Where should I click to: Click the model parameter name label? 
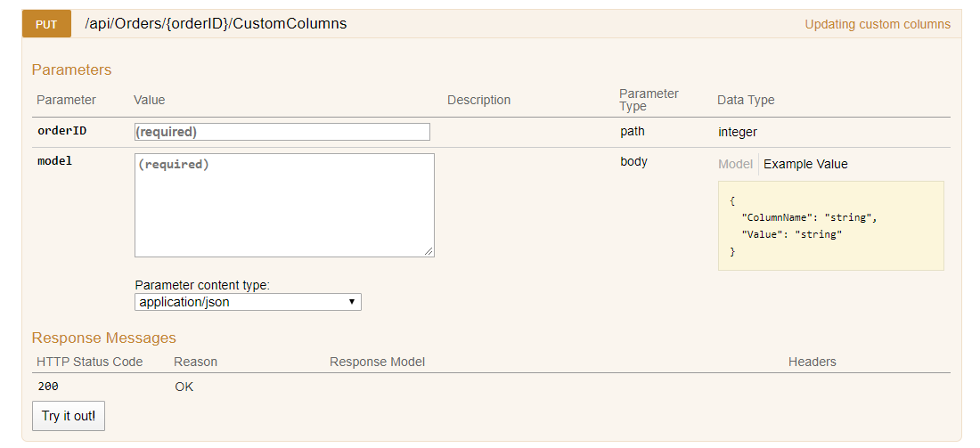[x=55, y=160]
